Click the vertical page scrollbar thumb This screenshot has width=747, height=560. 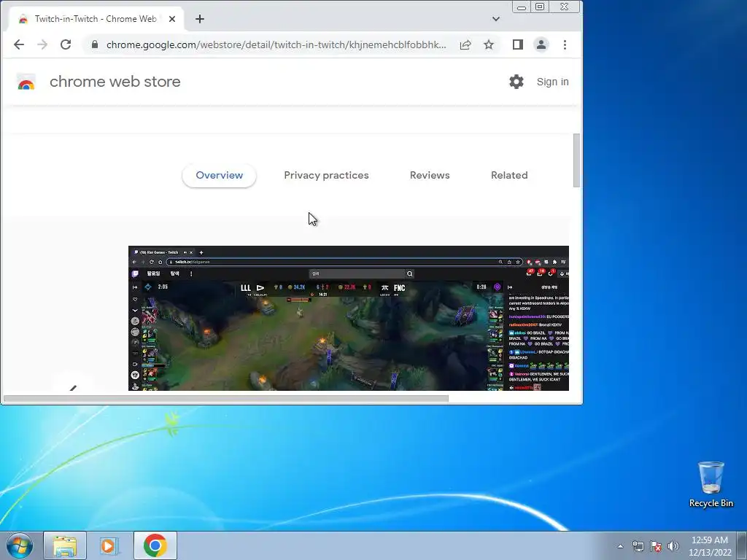[576, 160]
